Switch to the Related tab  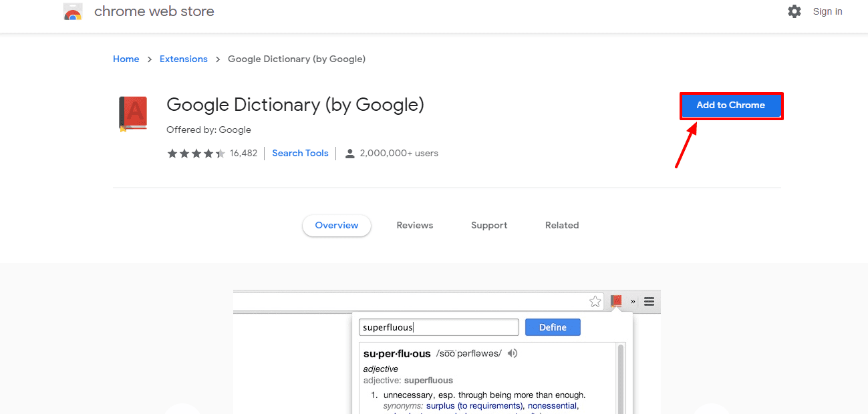coord(562,225)
